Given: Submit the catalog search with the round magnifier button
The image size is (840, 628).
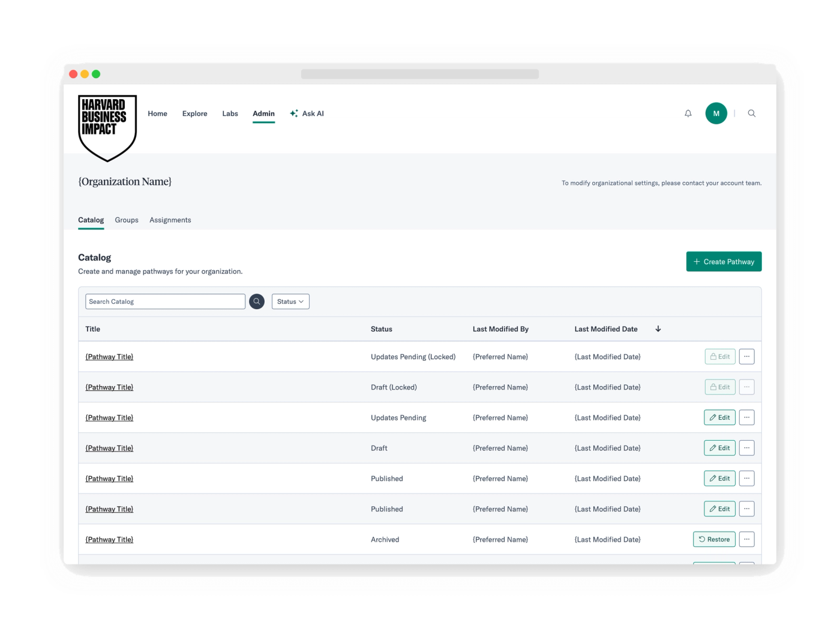Looking at the screenshot, I should (257, 301).
